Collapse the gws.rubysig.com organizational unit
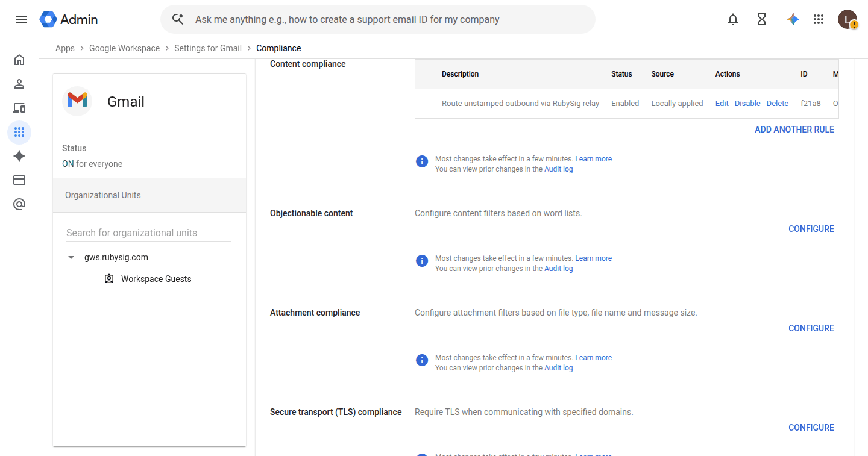868x456 pixels. (x=71, y=257)
